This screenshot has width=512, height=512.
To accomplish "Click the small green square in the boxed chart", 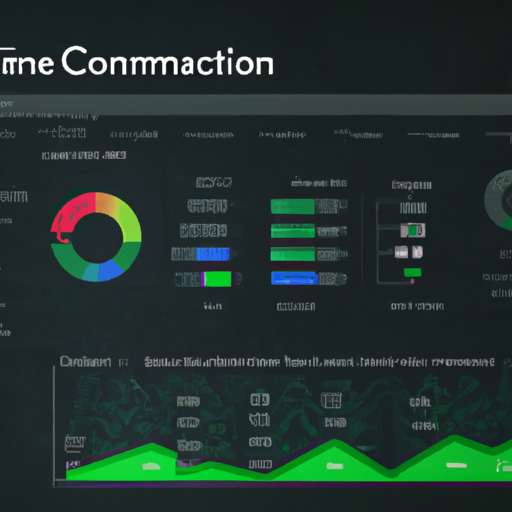I will coord(413,230).
